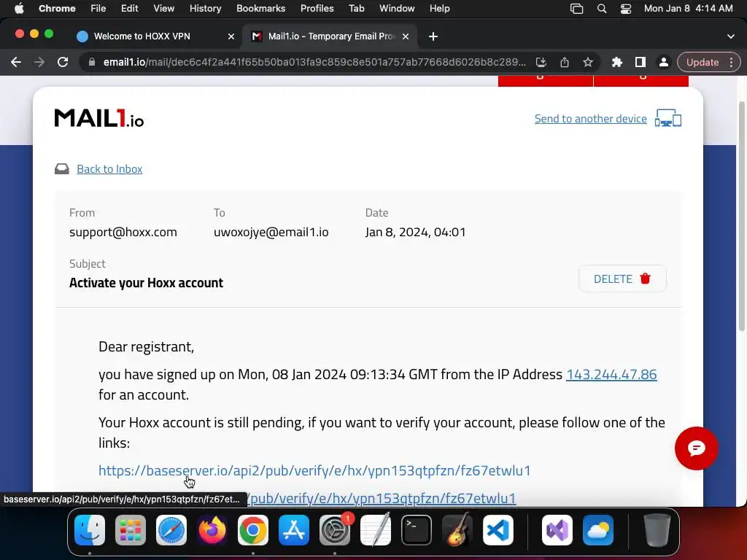747x560 pixels.
Task: Open App Store from the Dock
Action: tap(294, 530)
